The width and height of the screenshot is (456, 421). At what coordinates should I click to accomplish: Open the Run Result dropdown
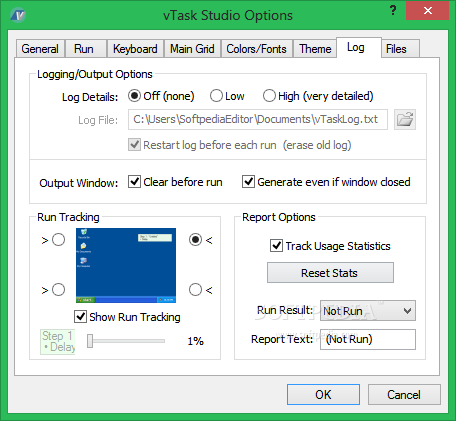(368, 311)
